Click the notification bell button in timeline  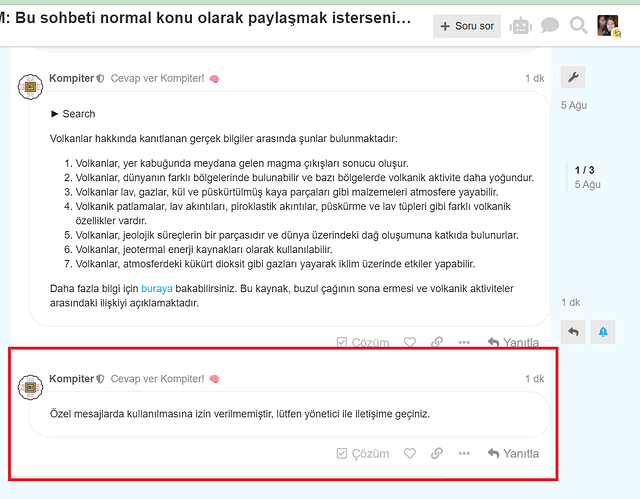pyautogui.click(x=603, y=332)
